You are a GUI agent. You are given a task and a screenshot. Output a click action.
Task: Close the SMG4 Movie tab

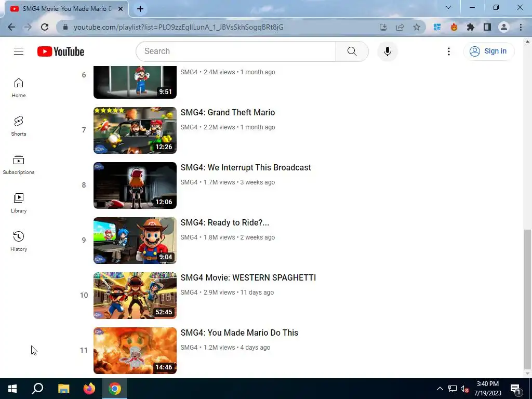point(120,9)
